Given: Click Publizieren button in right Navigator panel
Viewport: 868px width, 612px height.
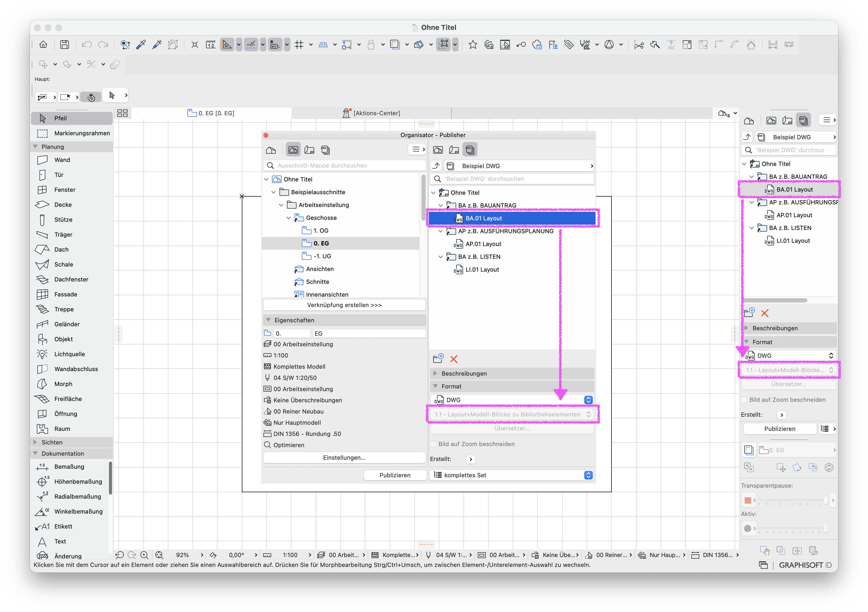Looking at the screenshot, I should click(780, 429).
